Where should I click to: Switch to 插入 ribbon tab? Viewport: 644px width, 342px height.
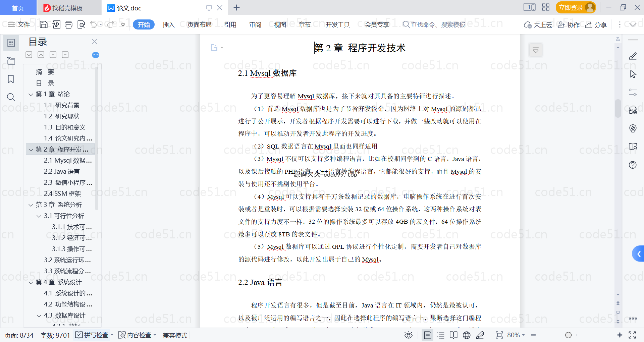pos(168,25)
